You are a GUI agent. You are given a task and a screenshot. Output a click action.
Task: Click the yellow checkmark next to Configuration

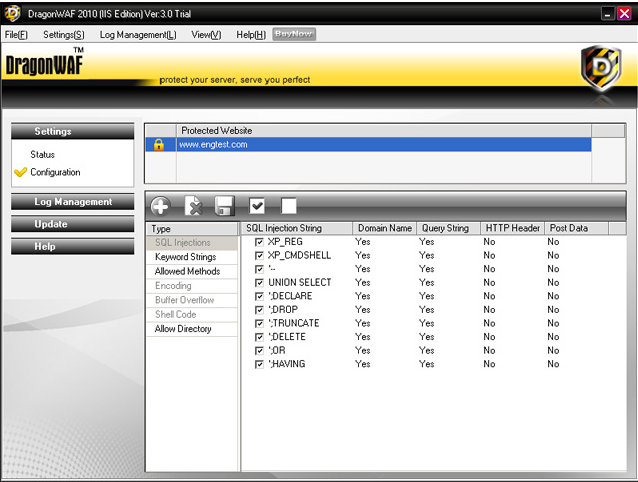tap(20, 172)
